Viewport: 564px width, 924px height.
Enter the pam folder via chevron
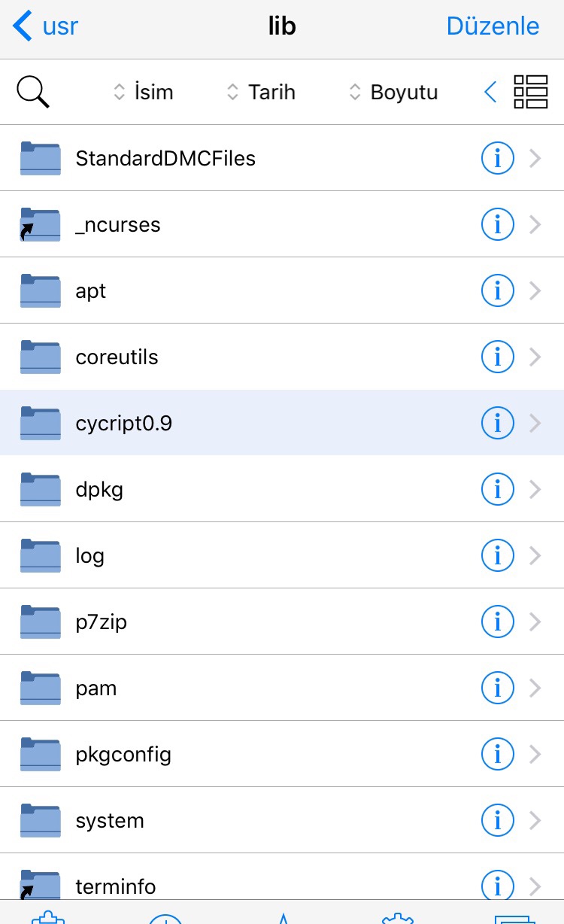click(535, 688)
